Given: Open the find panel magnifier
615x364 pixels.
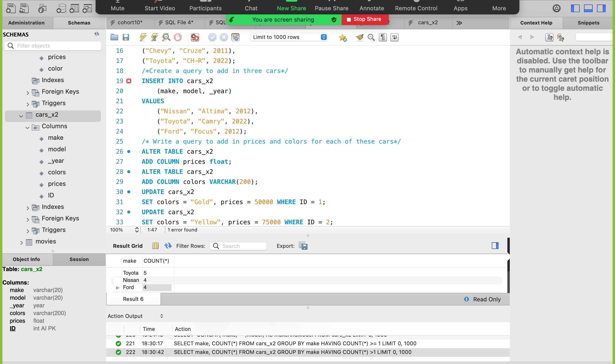Looking at the screenshot, I should (x=371, y=37).
